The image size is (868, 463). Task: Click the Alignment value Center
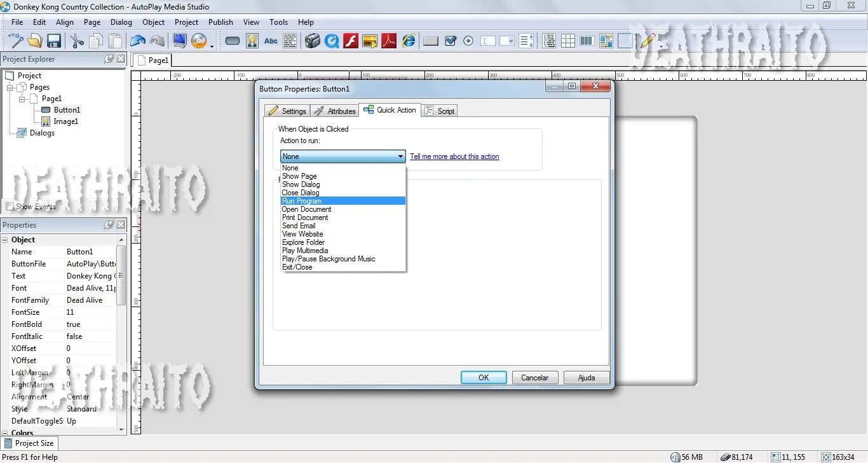pyautogui.click(x=90, y=397)
